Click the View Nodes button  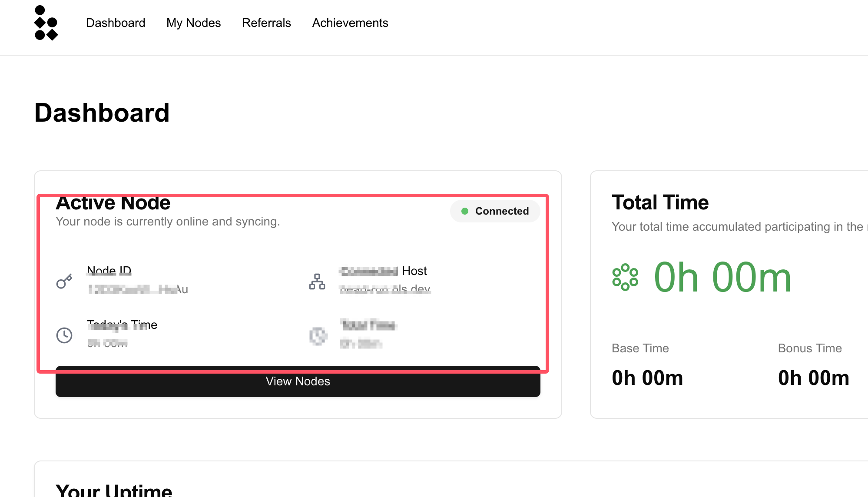[298, 381]
